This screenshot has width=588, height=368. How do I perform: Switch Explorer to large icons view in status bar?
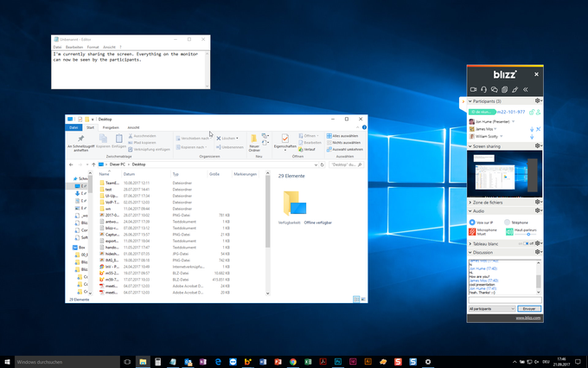363,300
